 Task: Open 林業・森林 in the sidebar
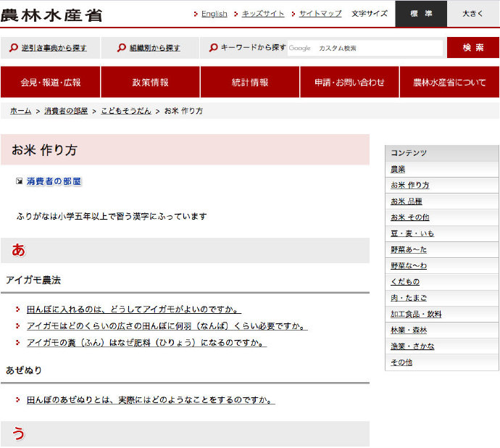(409, 331)
